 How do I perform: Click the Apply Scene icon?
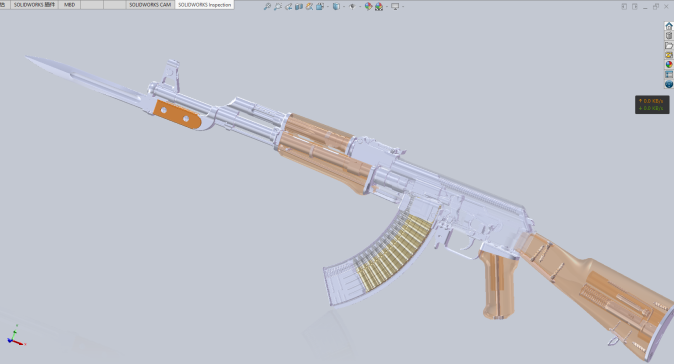[x=379, y=6]
